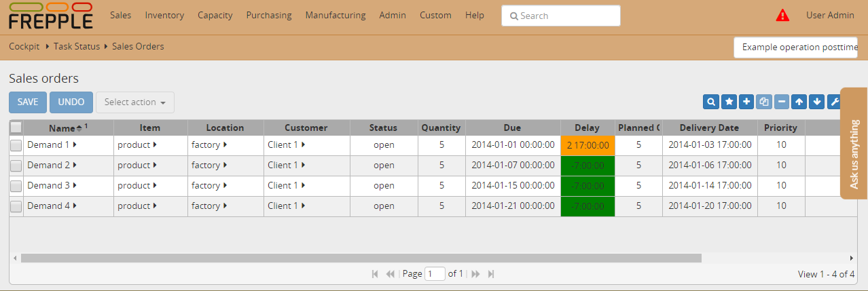Image resolution: width=868 pixels, height=291 pixels.
Task: Expand the product triangle in Demand 1 row
Action: click(155, 144)
